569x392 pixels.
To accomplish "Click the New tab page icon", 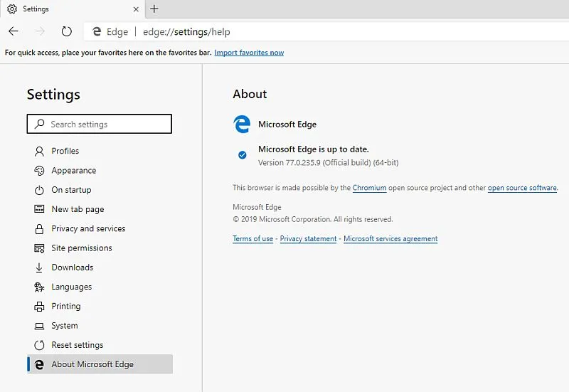I will tap(39, 209).
